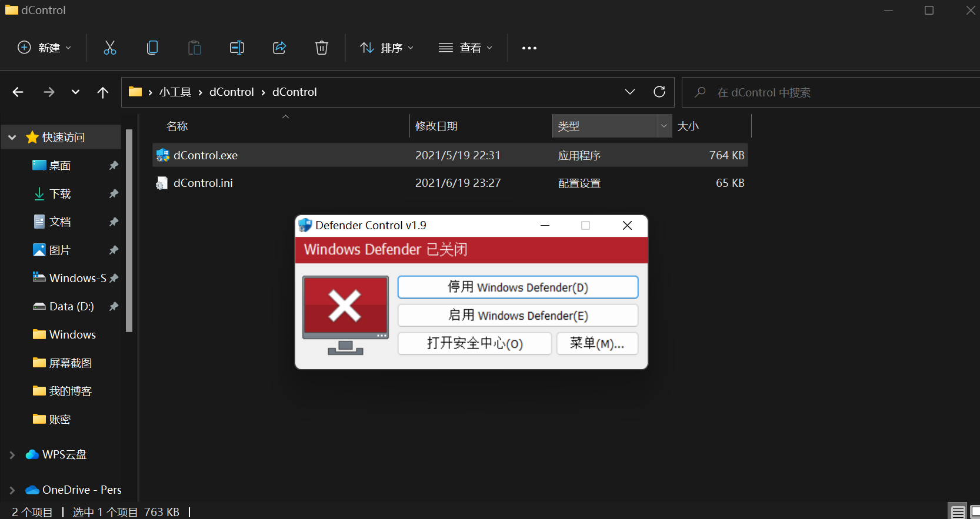Click the Defender Control shield title icon
Image resolution: width=980 pixels, height=519 pixels.
click(305, 225)
